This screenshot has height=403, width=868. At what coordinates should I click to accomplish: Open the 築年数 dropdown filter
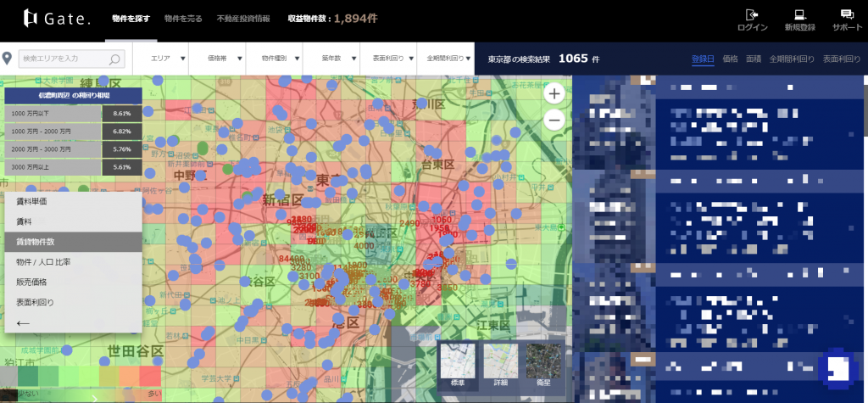pyautogui.click(x=335, y=59)
